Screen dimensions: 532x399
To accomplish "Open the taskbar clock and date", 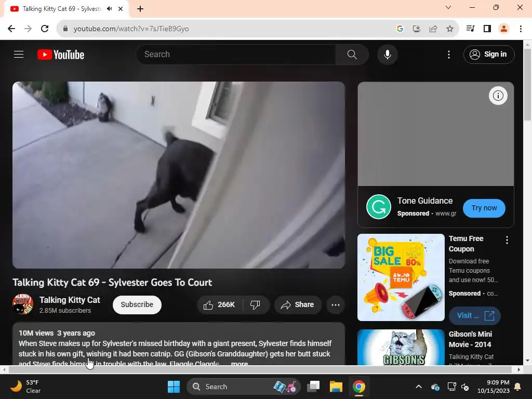I will [x=494, y=387].
